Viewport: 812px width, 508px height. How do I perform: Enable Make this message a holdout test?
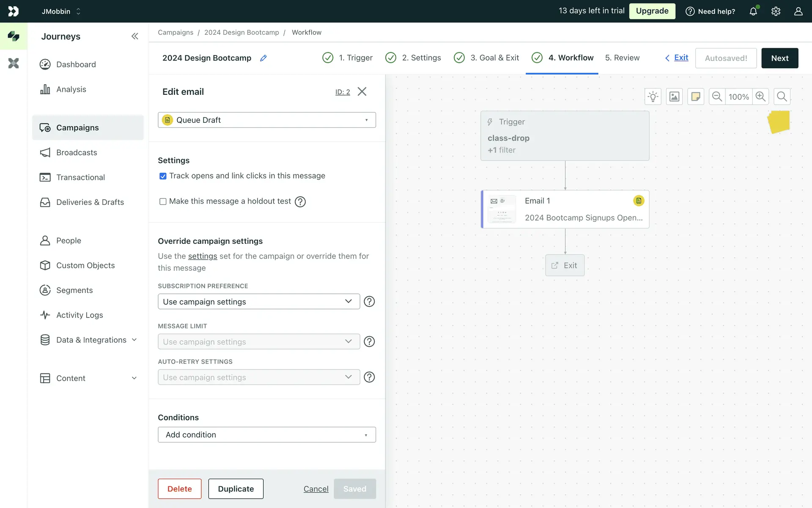[x=163, y=202]
